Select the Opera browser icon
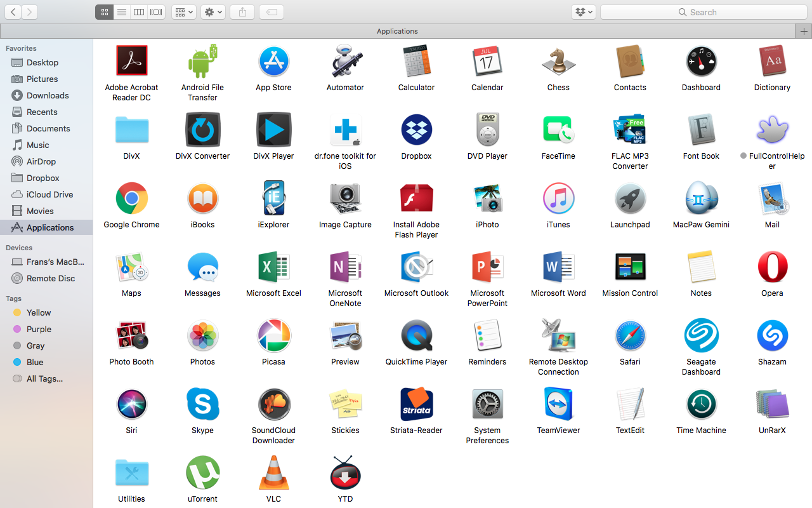The width and height of the screenshot is (812, 508). tap(772, 267)
